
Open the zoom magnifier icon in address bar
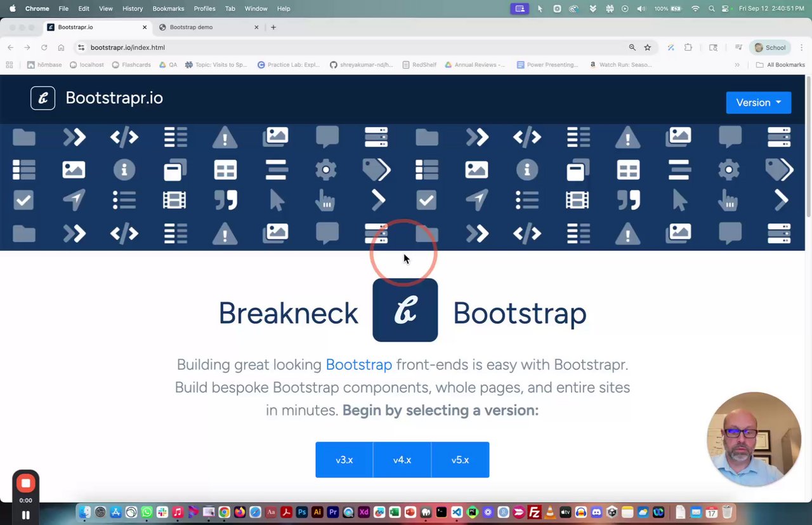tap(632, 48)
